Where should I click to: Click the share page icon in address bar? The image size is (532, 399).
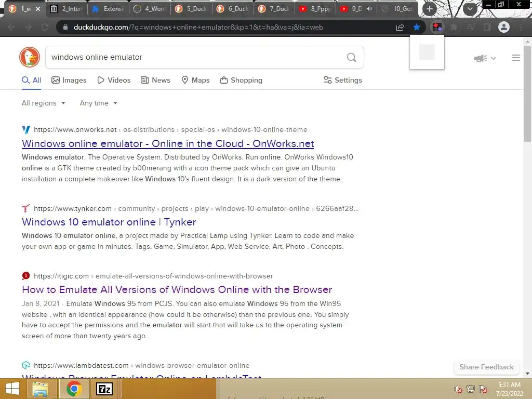400,27
